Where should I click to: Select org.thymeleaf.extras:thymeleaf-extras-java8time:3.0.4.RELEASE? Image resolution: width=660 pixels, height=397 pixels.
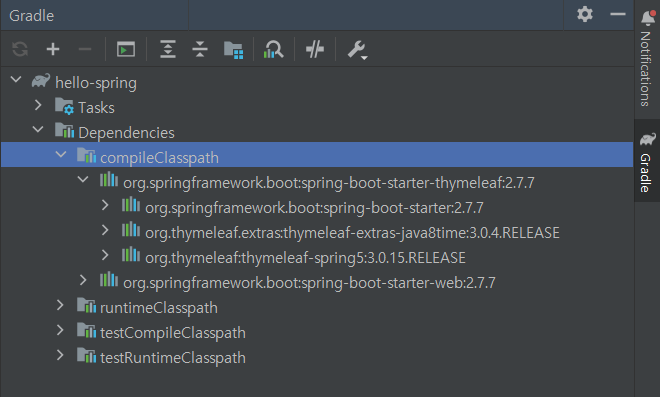click(317, 232)
